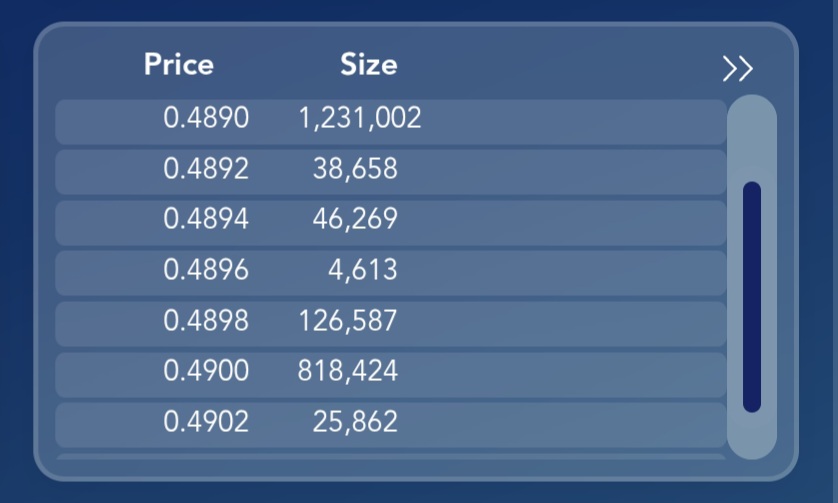Click the size value 25,862

tap(355, 421)
